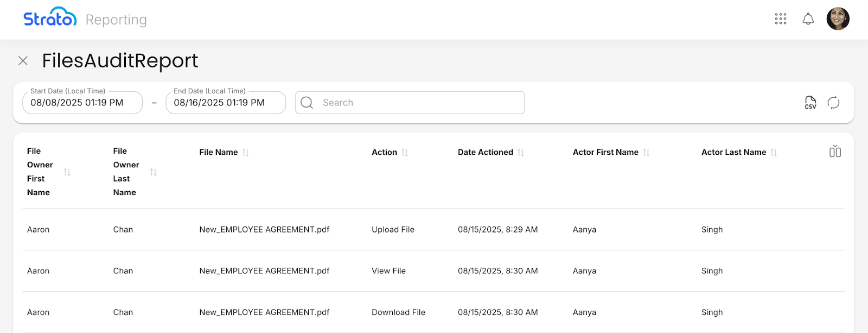Sort by File Owner Last Name
The height and width of the screenshot is (333, 868).
[x=154, y=172]
